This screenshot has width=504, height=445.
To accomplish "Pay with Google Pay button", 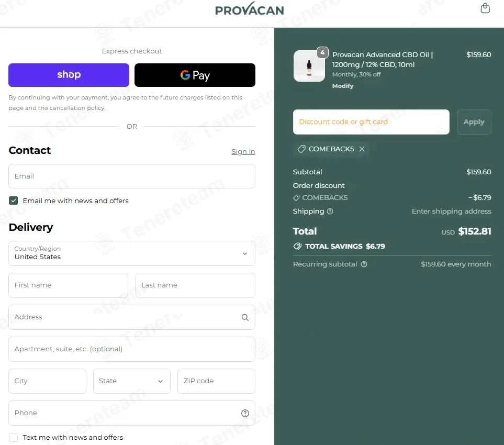I will [x=195, y=75].
